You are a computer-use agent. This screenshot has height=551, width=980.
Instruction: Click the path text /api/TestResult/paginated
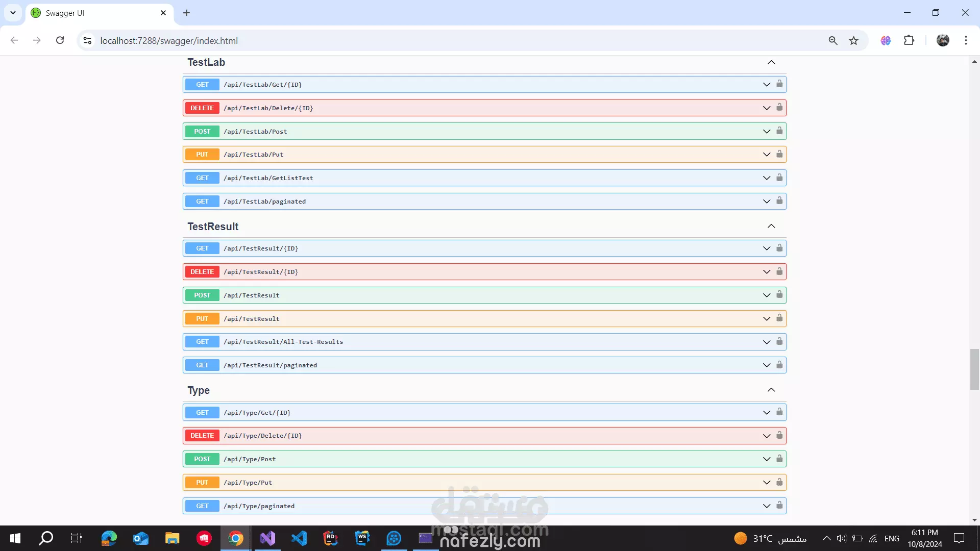[271, 365]
